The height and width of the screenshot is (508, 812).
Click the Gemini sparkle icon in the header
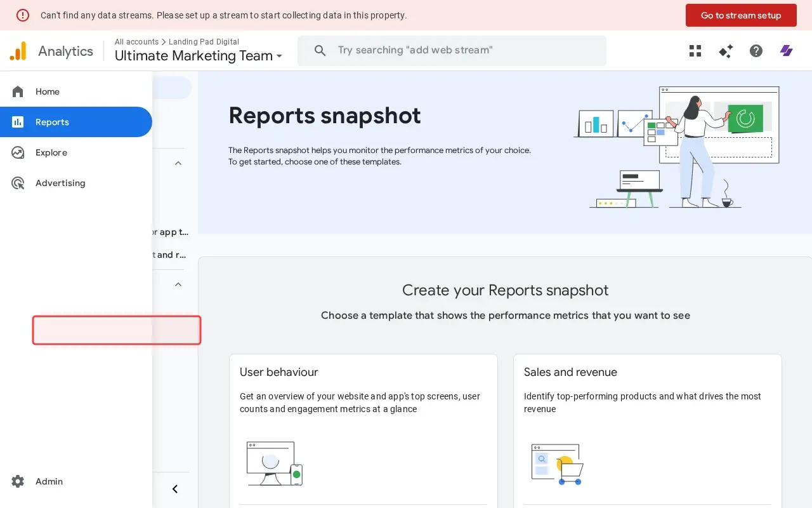tap(726, 51)
